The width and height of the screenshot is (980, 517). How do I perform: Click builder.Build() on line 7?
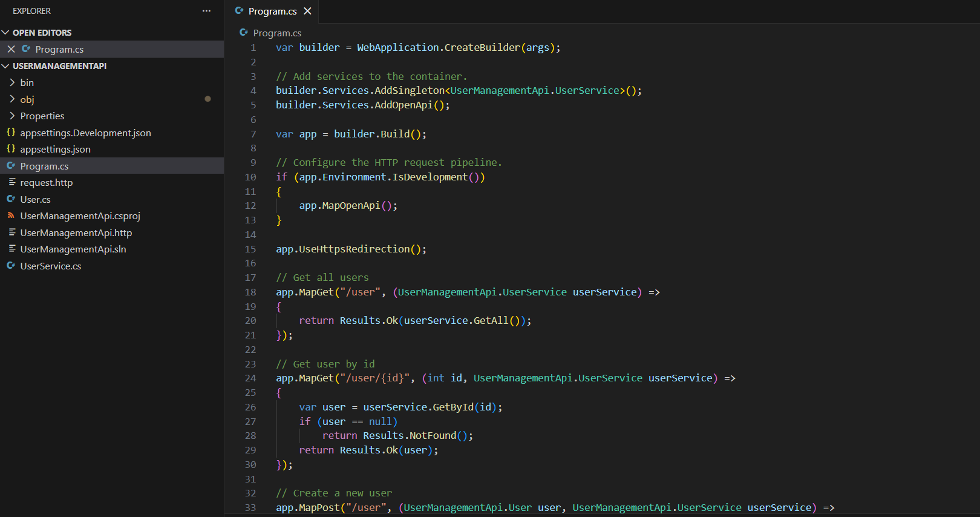tap(380, 134)
